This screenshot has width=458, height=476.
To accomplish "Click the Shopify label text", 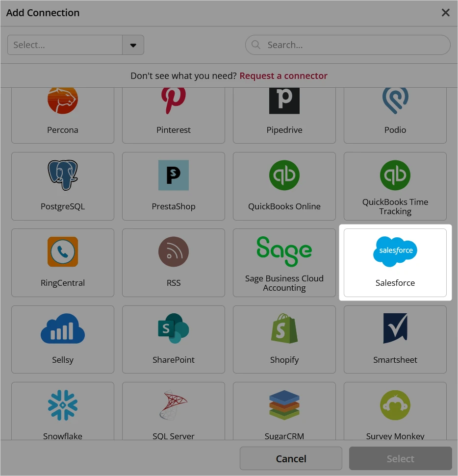I will coord(284,360).
